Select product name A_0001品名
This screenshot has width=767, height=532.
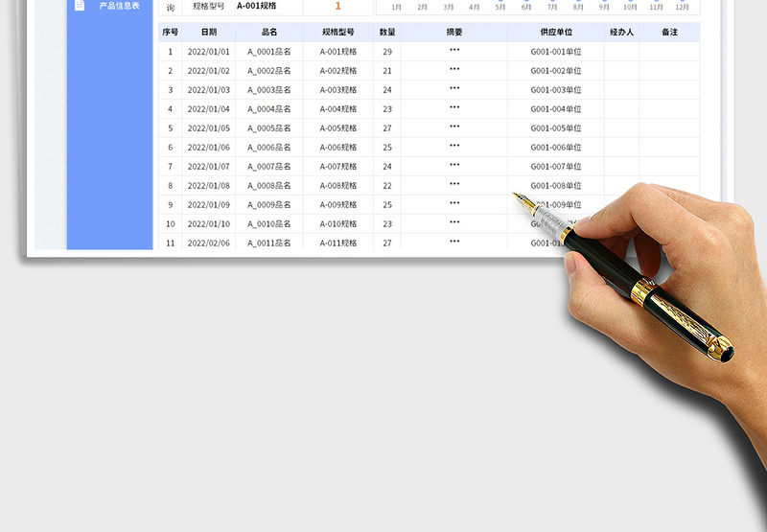269,52
